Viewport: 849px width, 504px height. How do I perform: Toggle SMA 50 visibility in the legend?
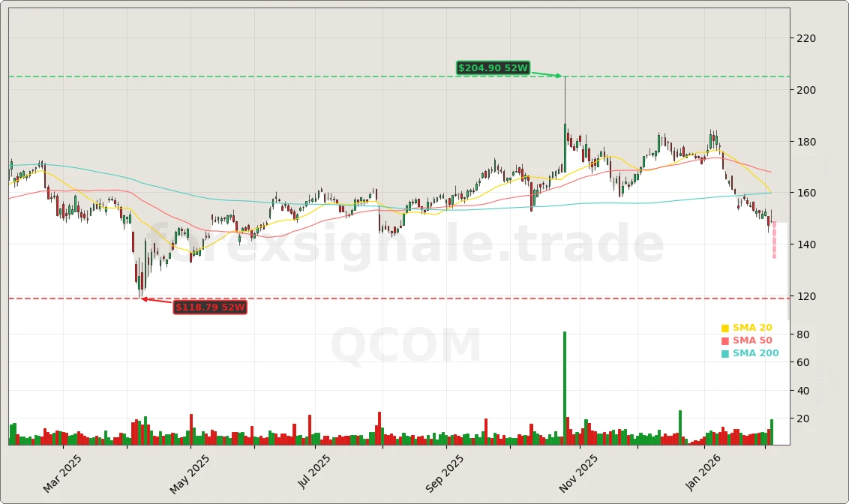click(x=751, y=340)
